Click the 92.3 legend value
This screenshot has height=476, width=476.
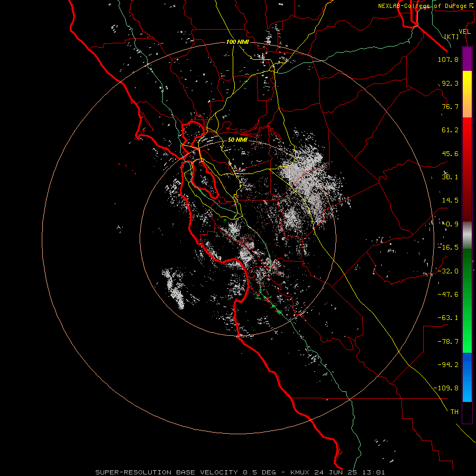pos(450,83)
